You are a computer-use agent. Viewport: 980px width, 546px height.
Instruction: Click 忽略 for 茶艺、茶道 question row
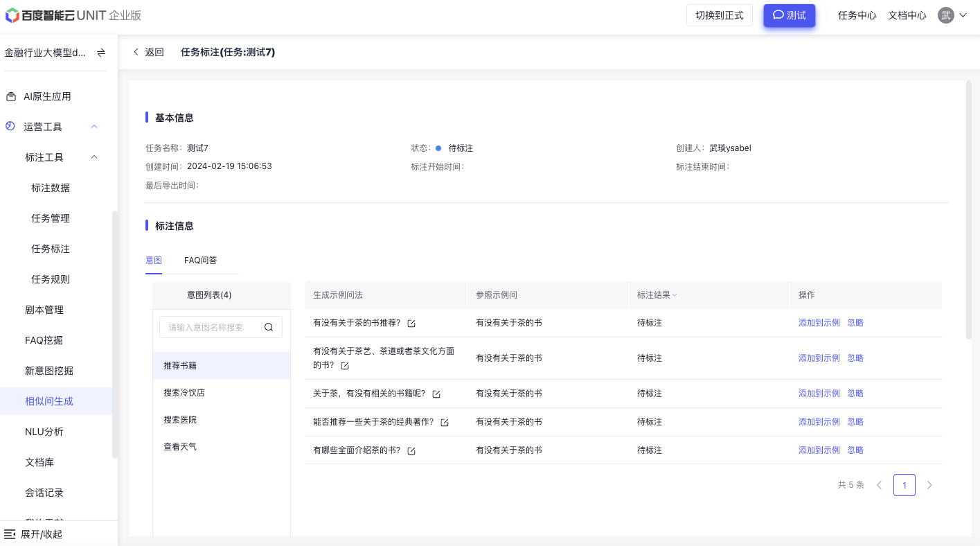click(x=855, y=358)
